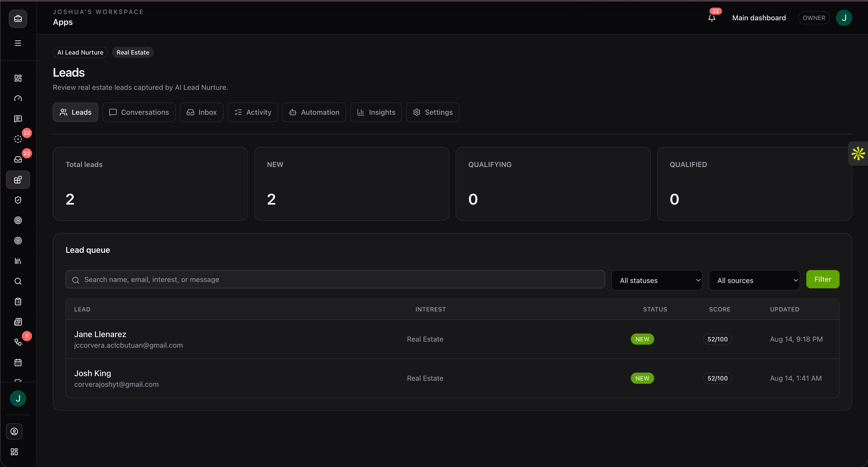868x467 pixels.
Task: Open the yellow starburst assistant widget
Action: pyautogui.click(x=858, y=154)
